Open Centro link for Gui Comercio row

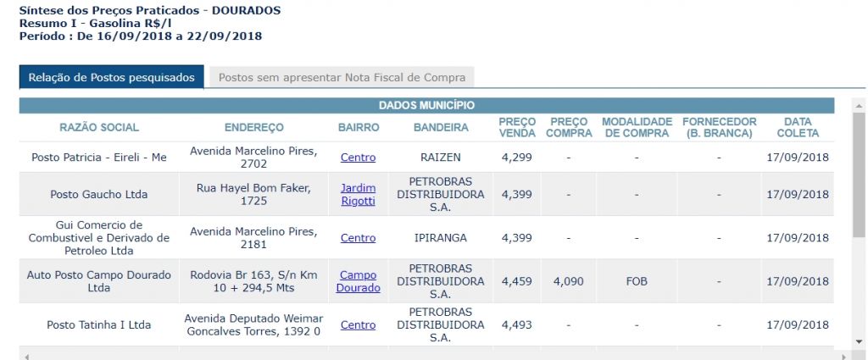(359, 238)
